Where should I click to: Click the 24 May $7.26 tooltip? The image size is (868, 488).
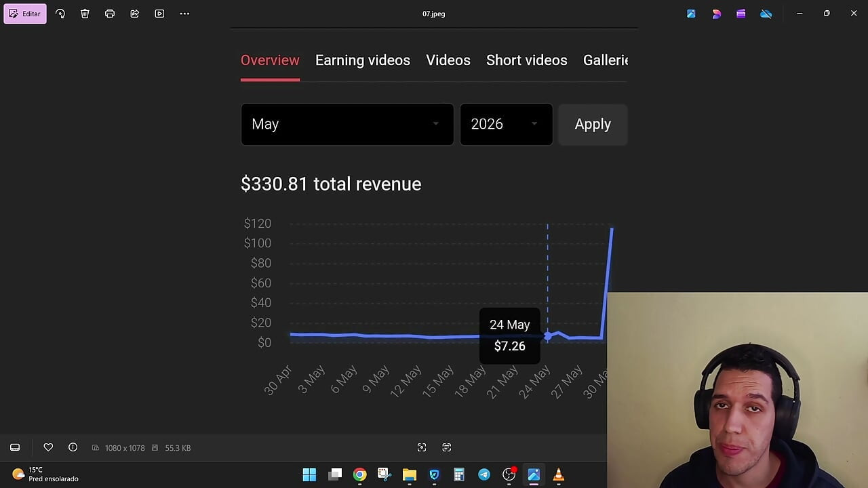[509, 335]
